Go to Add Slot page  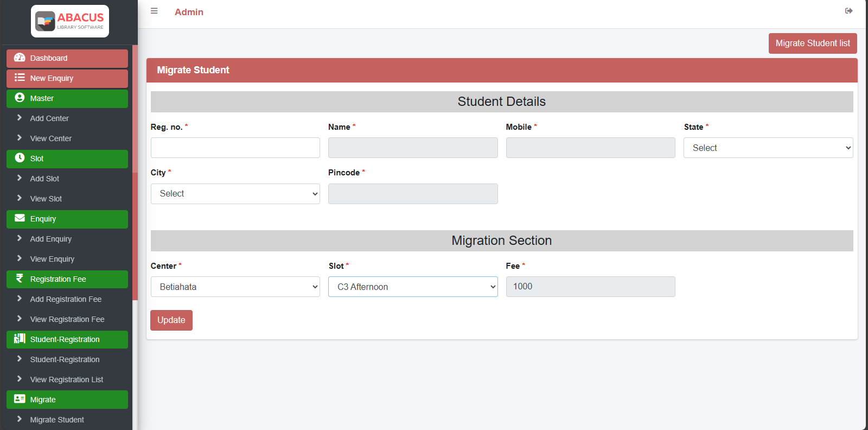[44, 179]
